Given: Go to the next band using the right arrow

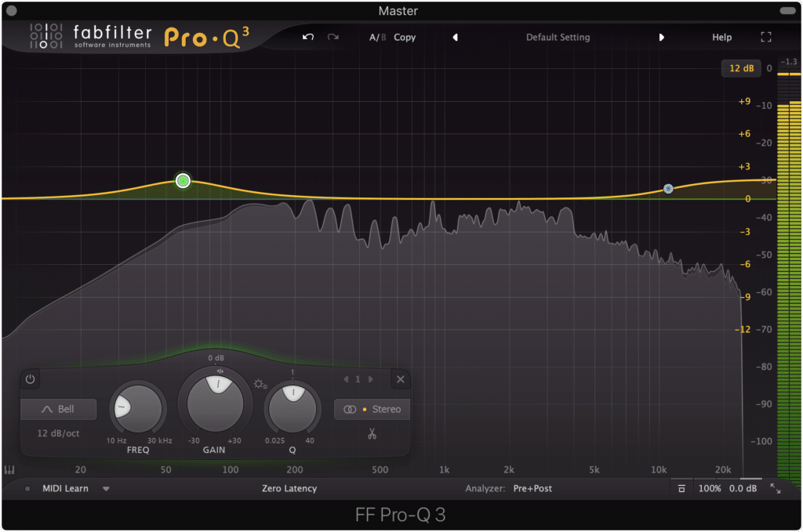Looking at the screenshot, I should tap(371, 379).
